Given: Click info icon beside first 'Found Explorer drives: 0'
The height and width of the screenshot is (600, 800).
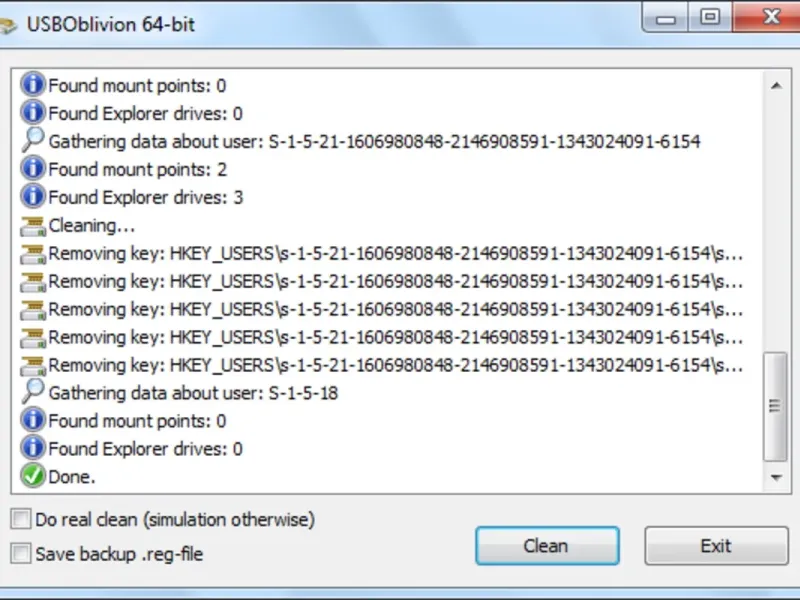Looking at the screenshot, I should (x=33, y=113).
